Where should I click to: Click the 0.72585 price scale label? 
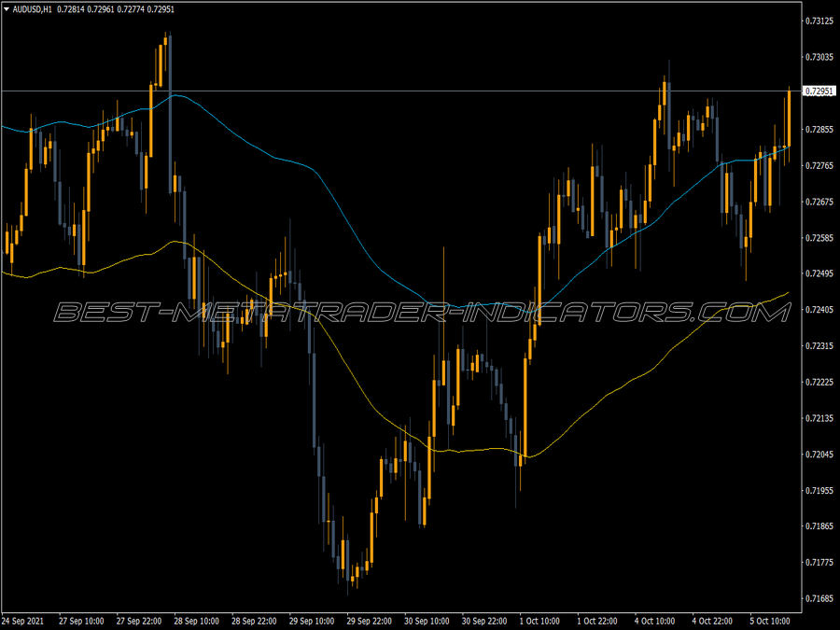pos(819,237)
